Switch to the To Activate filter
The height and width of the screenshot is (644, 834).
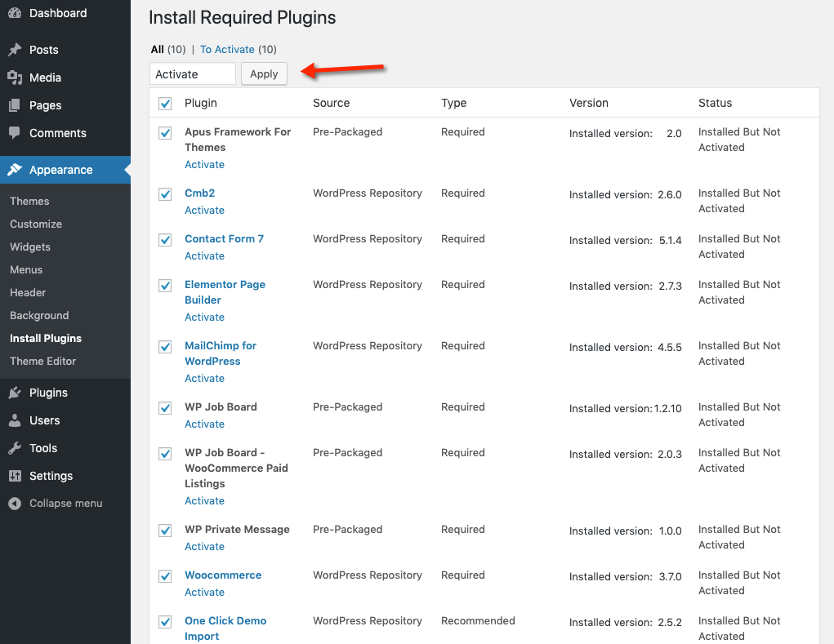point(227,50)
